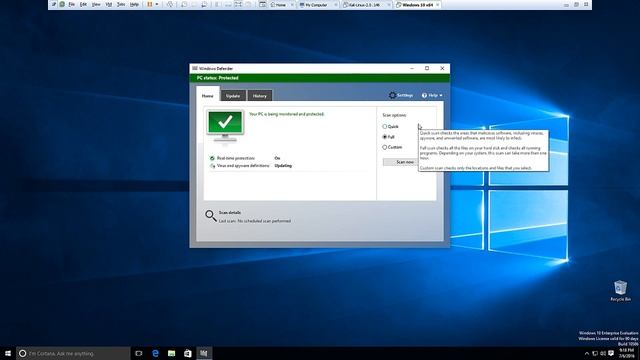640x360 pixels.
Task: Click the 'Updating' definitions status text
Action: (x=283, y=166)
